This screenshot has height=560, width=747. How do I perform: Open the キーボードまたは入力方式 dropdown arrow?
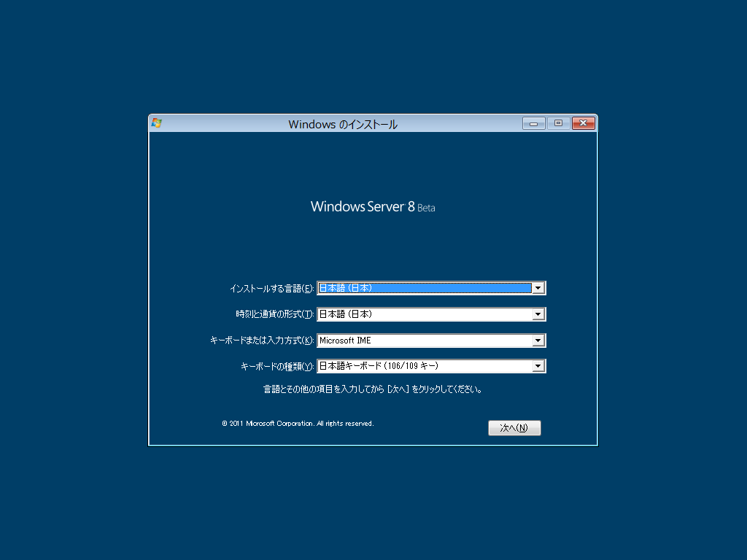click(x=538, y=341)
